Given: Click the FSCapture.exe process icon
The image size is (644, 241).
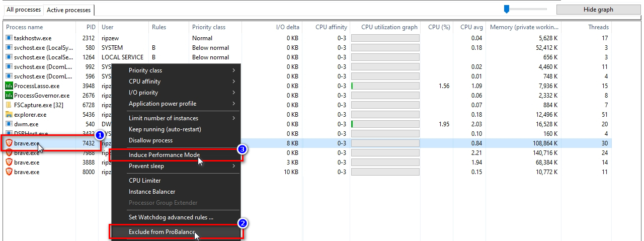Looking at the screenshot, I should (x=9, y=105).
